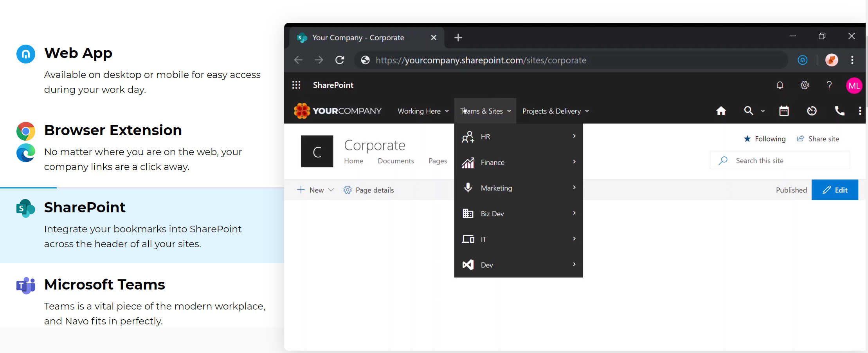
Task: Click the question mark help icon
Action: click(829, 85)
